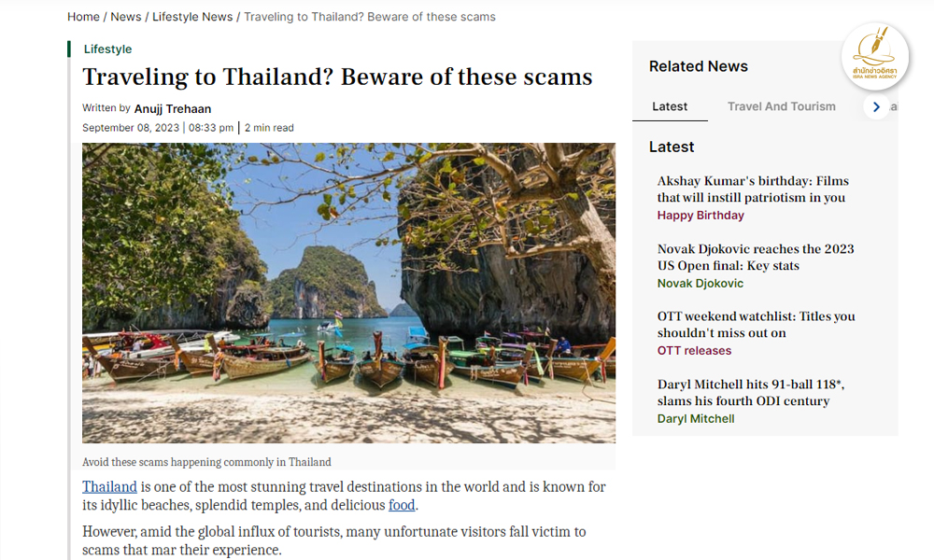Open the OTT releases topic tag
Screen dimensions: 934x560
(694, 351)
